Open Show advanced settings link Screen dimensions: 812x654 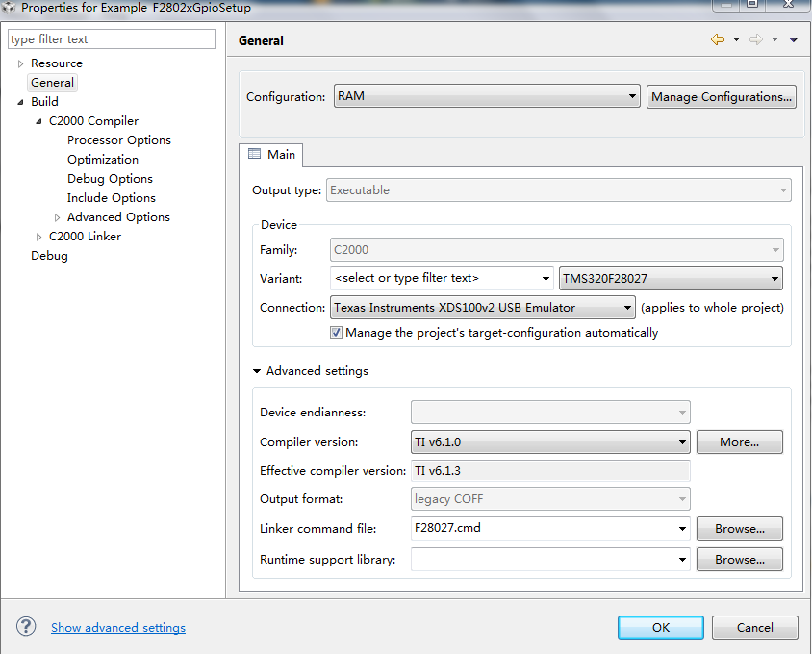pyautogui.click(x=118, y=628)
